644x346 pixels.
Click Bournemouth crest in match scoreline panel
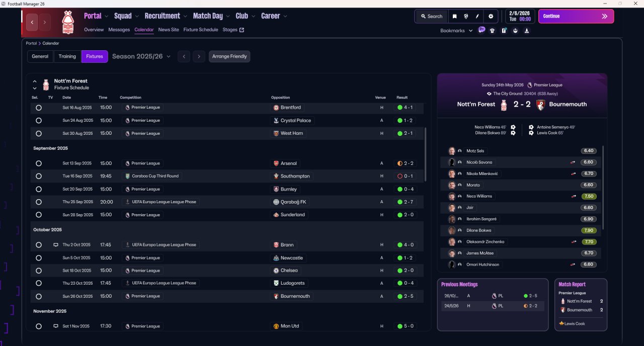(541, 105)
